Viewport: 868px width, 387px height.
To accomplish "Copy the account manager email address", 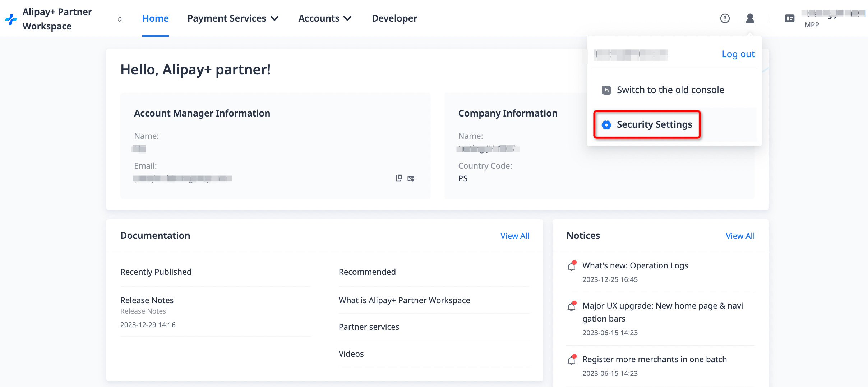I will [398, 178].
